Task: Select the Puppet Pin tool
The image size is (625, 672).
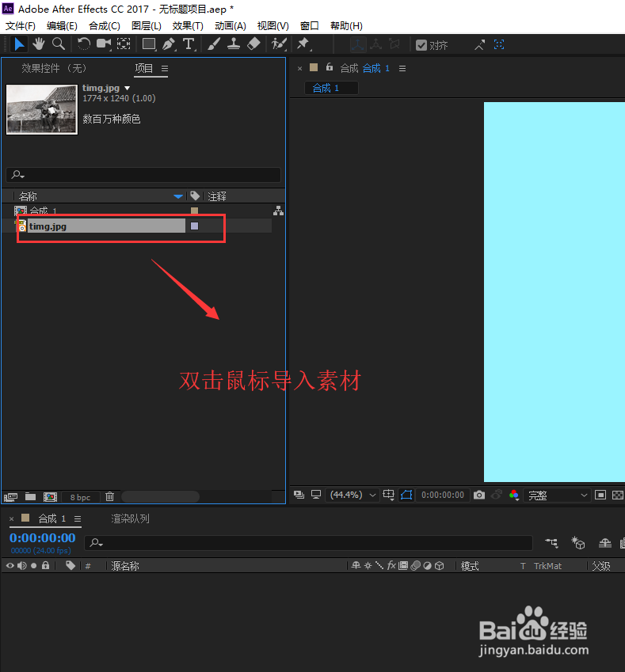Action: (303, 44)
